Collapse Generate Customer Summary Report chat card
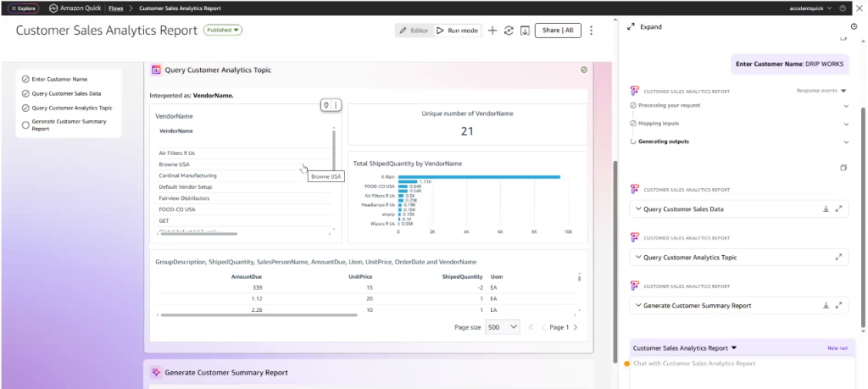Viewport: 868px width, 389px height. (x=638, y=305)
